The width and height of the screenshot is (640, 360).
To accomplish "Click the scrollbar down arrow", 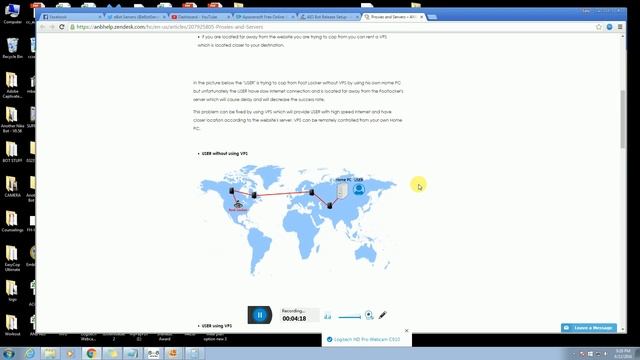I will [623, 329].
